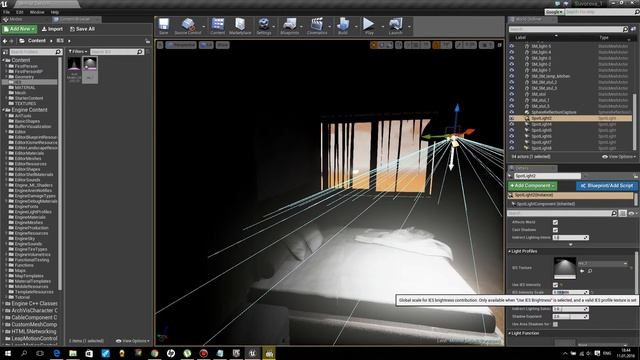640x360 pixels.
Task: Open the Settings toolbar icon
Action: tap(264, 26)
